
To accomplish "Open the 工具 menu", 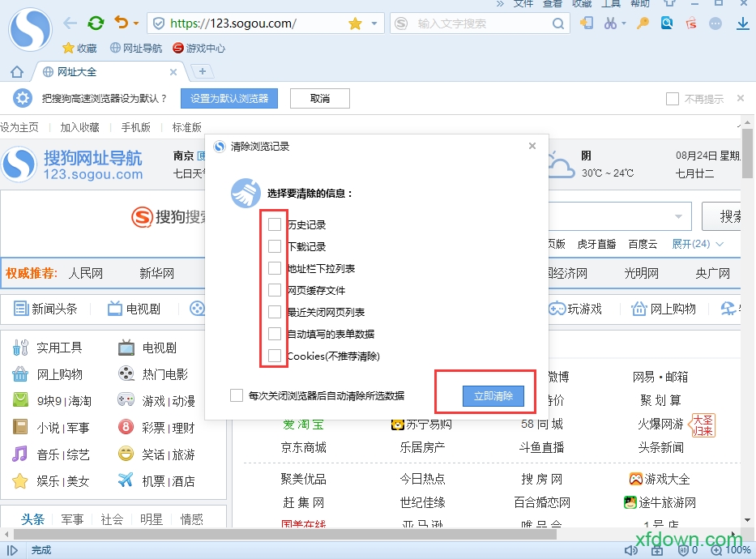I will click(x=611, y=4).
